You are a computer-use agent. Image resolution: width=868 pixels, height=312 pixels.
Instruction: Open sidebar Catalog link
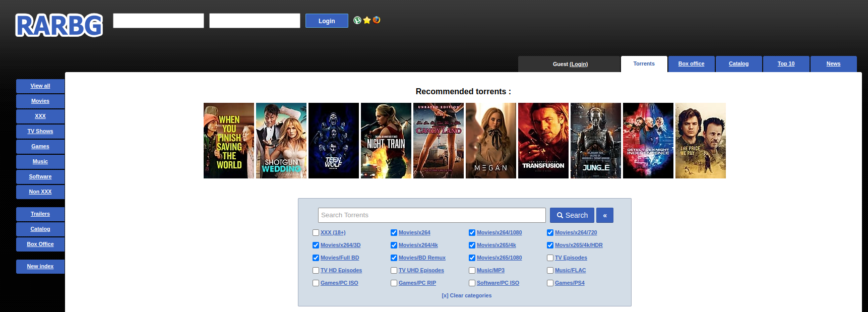(x=40, y=229)
